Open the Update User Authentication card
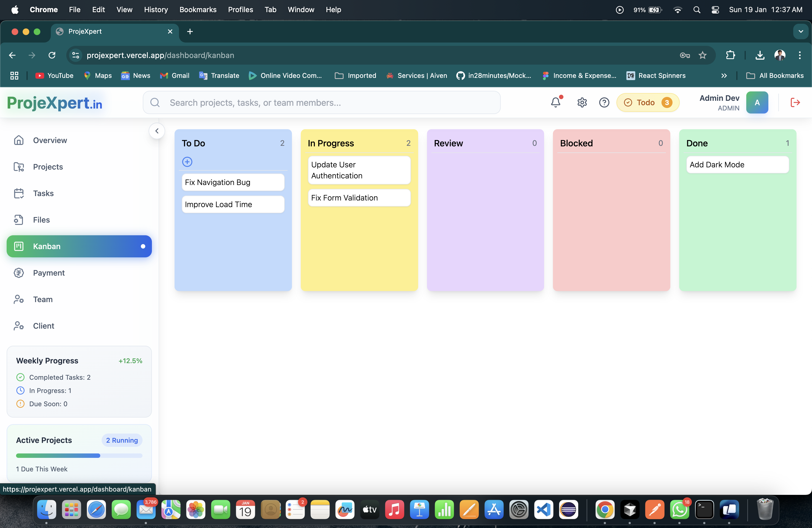This screenshot has height=528, width=812. [x=359, y=170]
